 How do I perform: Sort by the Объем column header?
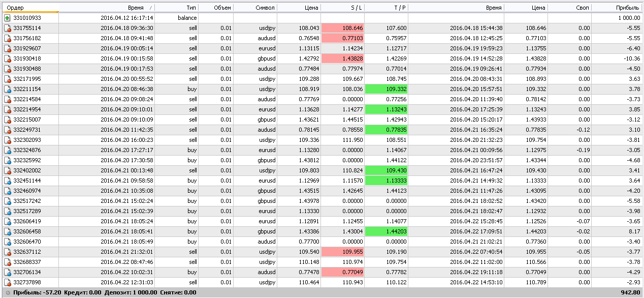[x=216, y=8]
